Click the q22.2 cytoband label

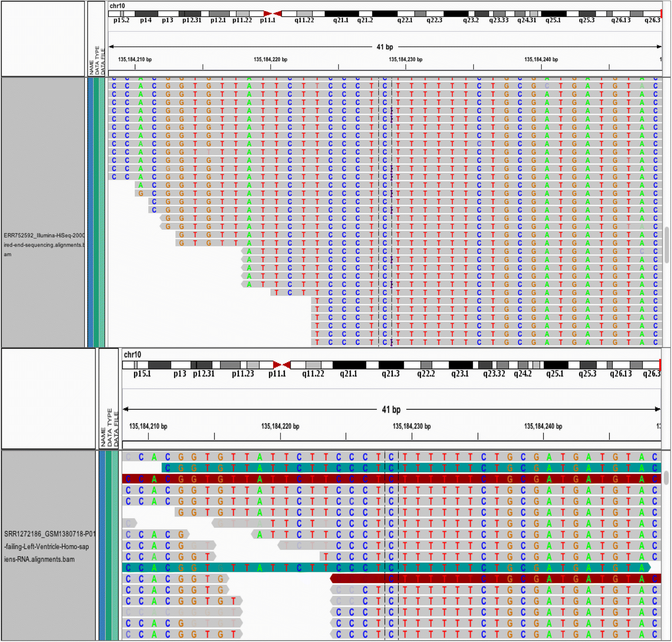[x=426, y=373]
